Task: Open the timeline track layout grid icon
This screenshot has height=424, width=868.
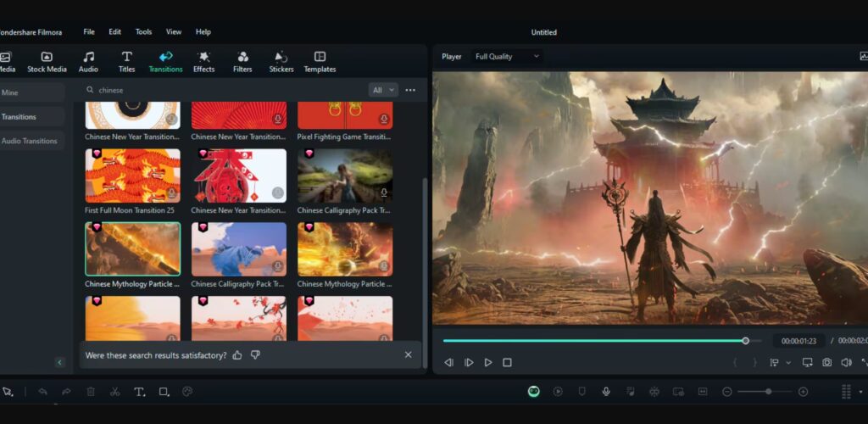Action: [x=846, y=392]
